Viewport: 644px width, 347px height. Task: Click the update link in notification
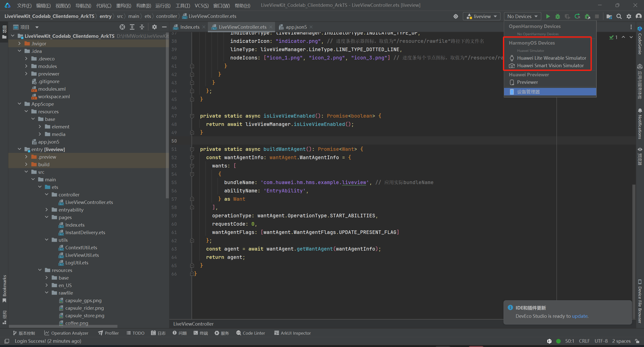[580, 316]
